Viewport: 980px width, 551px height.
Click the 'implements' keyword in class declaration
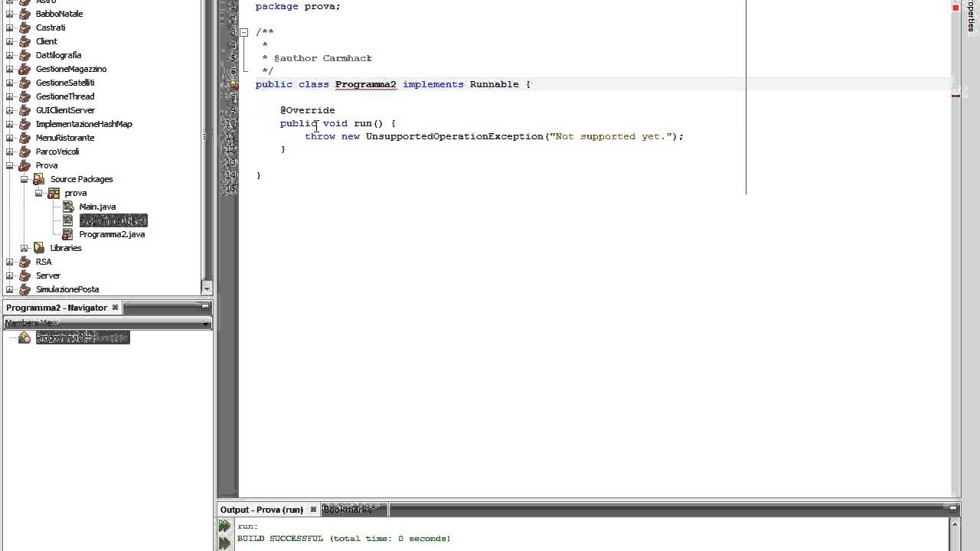pyautogui.click(x=433, y=84)
